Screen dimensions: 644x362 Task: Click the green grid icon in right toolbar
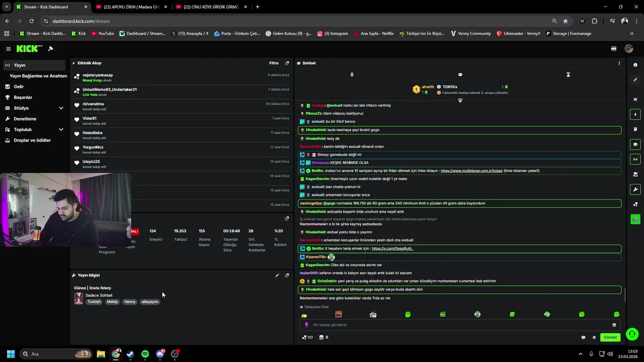coord(635,219)
